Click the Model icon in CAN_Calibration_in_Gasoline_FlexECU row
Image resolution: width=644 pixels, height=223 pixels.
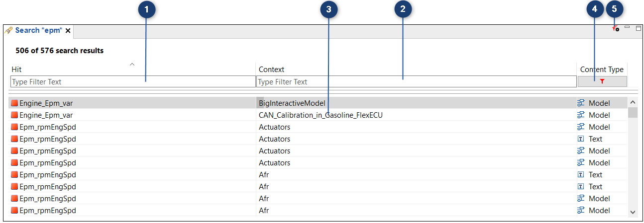point(581,115)
